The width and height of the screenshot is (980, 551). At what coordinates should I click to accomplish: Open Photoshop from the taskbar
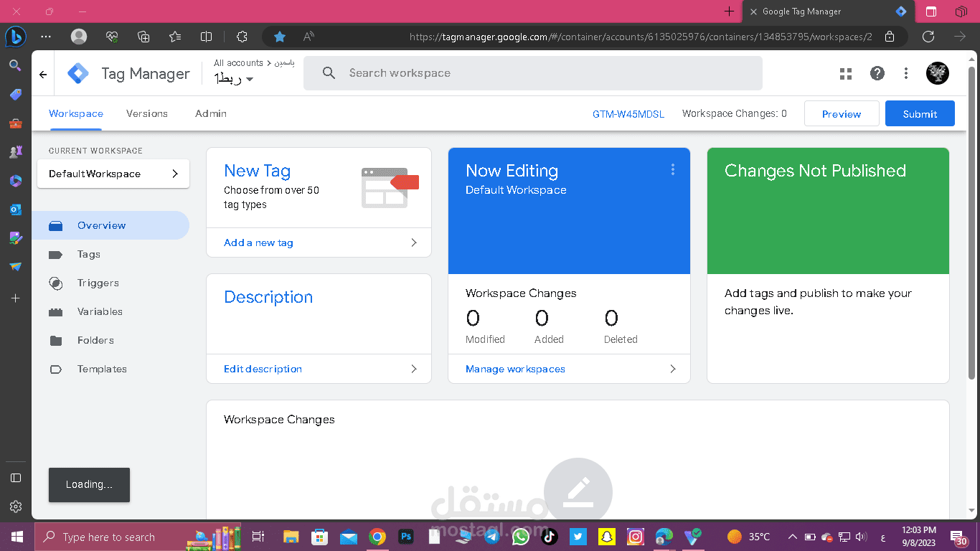click(405, 536)
